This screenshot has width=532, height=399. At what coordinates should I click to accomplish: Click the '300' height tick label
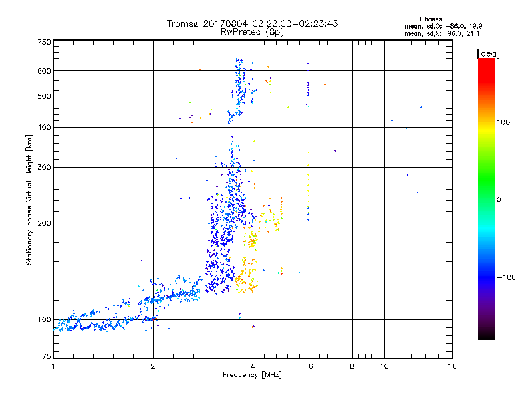click(44, 168)
